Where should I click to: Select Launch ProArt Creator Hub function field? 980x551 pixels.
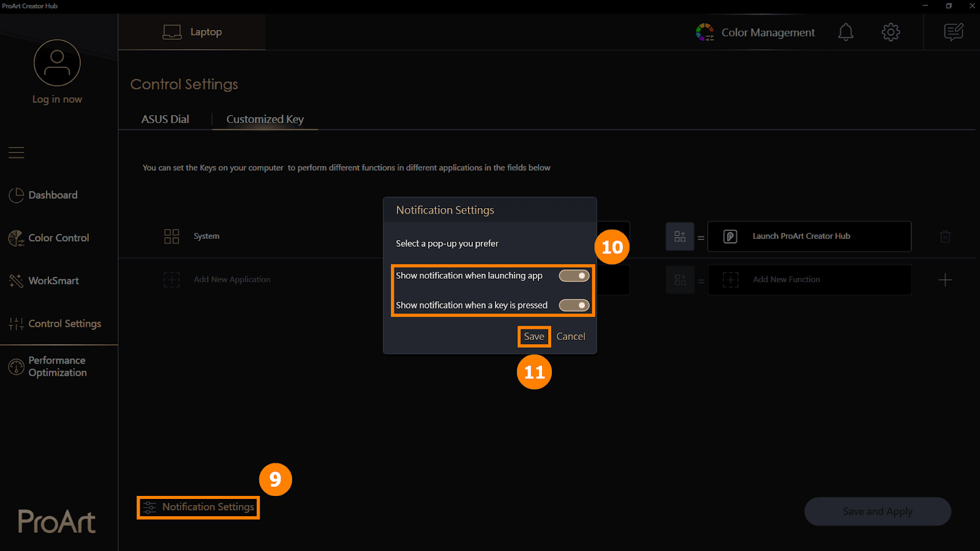pyautogui.click(x=809, y=236)
